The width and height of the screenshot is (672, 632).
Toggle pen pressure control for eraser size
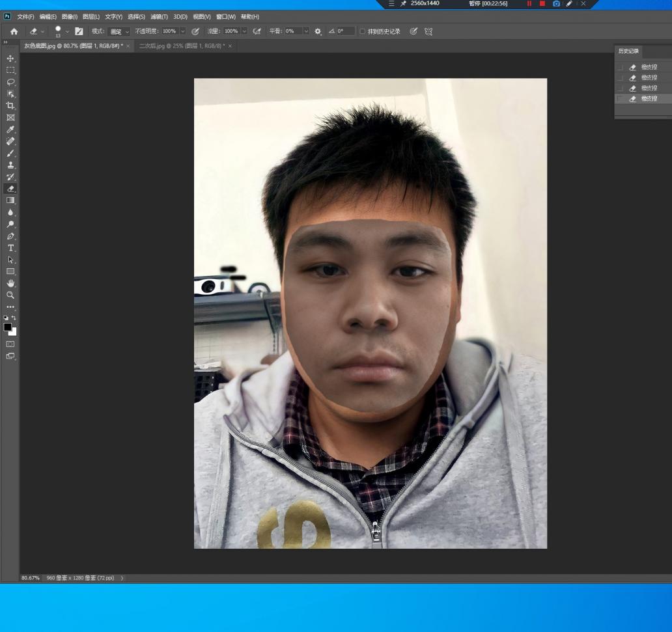click(413, 31)
